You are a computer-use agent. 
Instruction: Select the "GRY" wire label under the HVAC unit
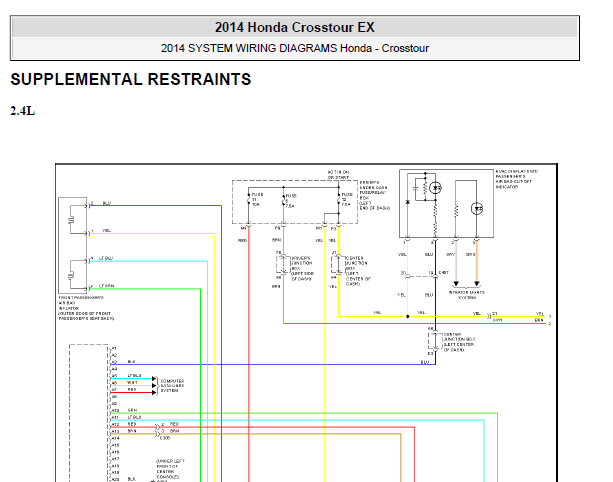[450, 254]
